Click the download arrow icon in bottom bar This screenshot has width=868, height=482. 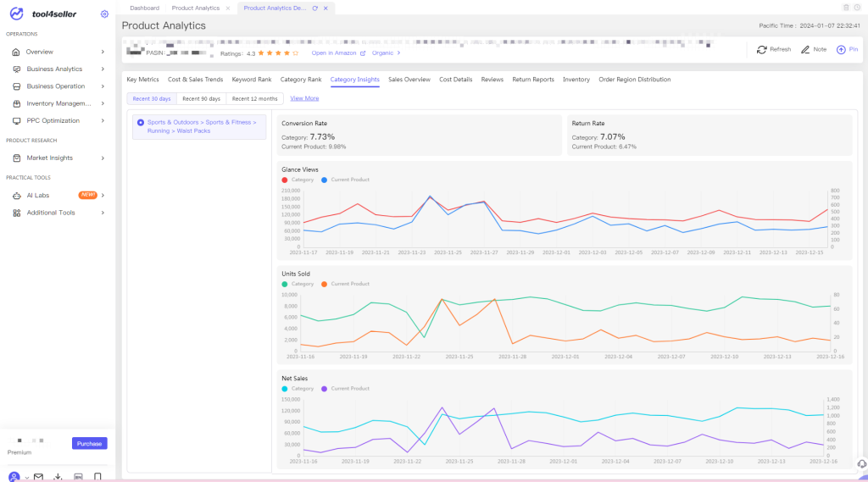(58, 477)
